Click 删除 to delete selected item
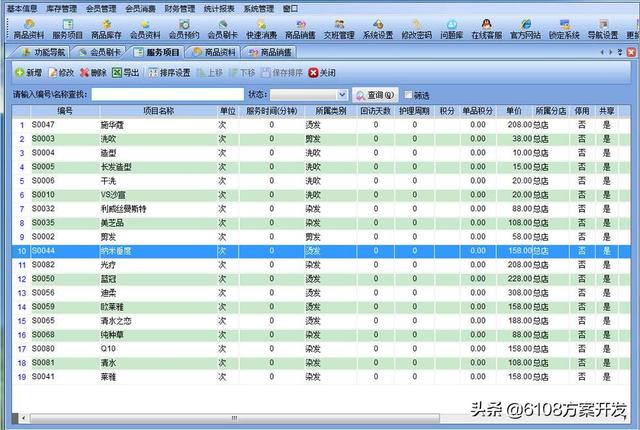Viewport: 640px width, 430px height. [x=93, y=73]
